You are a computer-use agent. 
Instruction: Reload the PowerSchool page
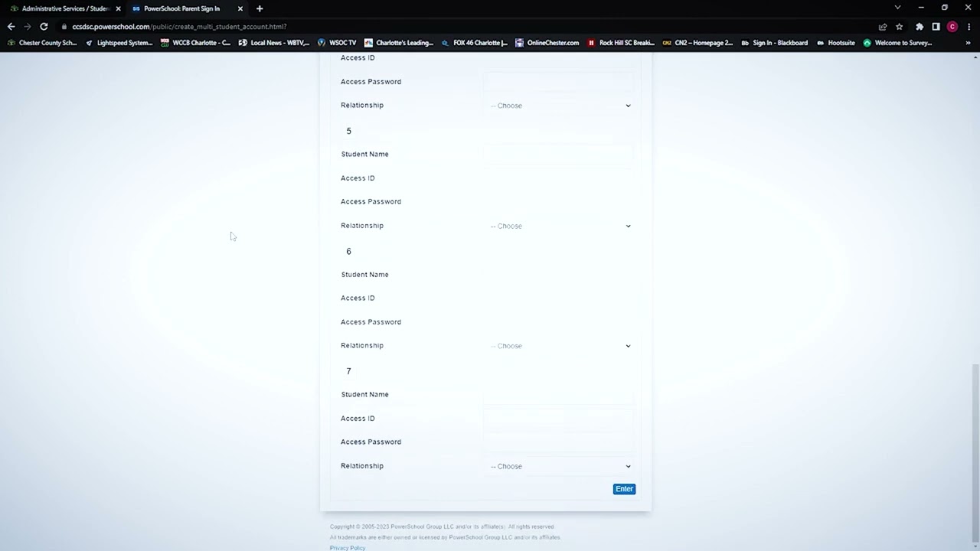pyautogui.click(x=44, y=27)
